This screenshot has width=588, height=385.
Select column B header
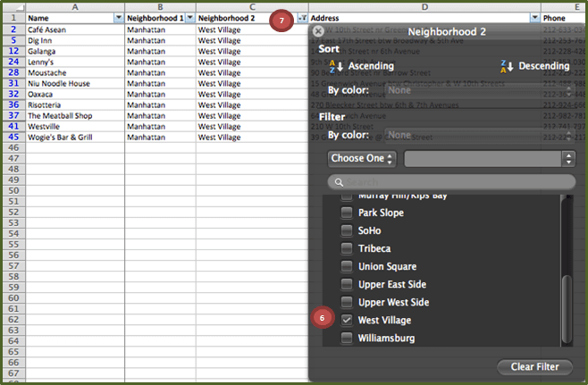click(160, 7)
